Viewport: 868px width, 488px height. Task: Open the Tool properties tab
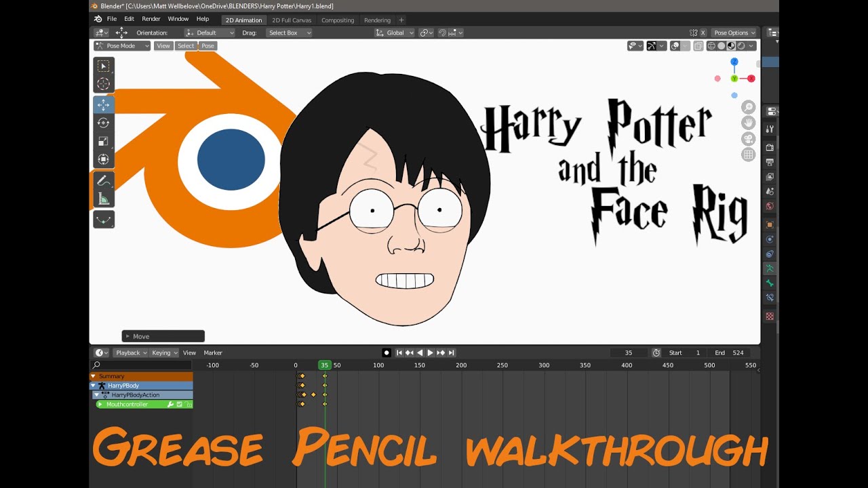tap(770, 129)
